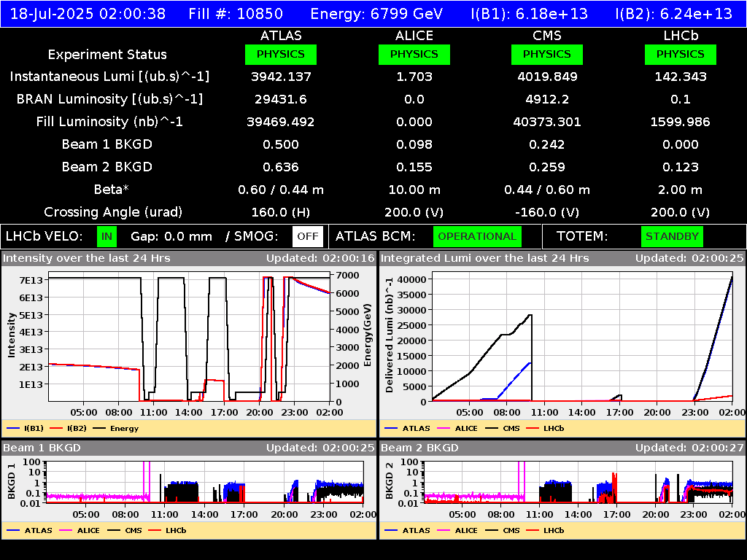Click CMS instantaneous lumi value 4019.849
This screenshot has width=747, height=560.
[547, 77]
